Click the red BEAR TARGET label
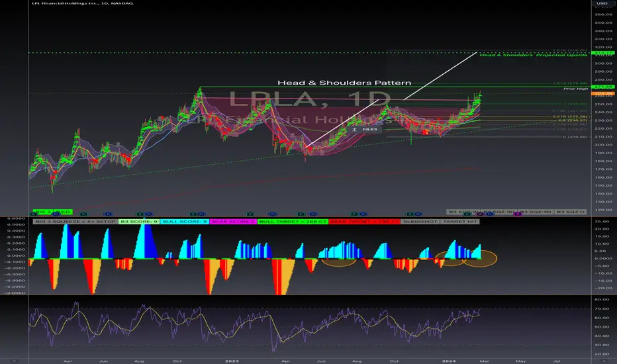This screenshot has height=364, width=617. 364,222
